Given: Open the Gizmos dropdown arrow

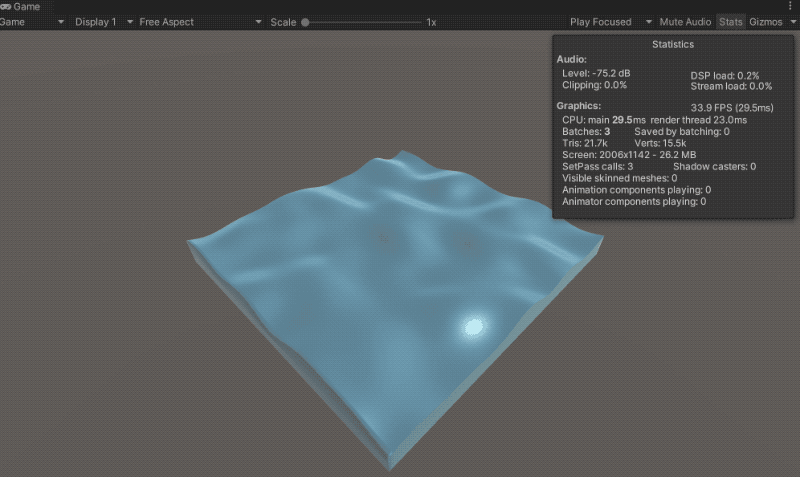Looking at the screenshot, I should click(x=793, y=22).
